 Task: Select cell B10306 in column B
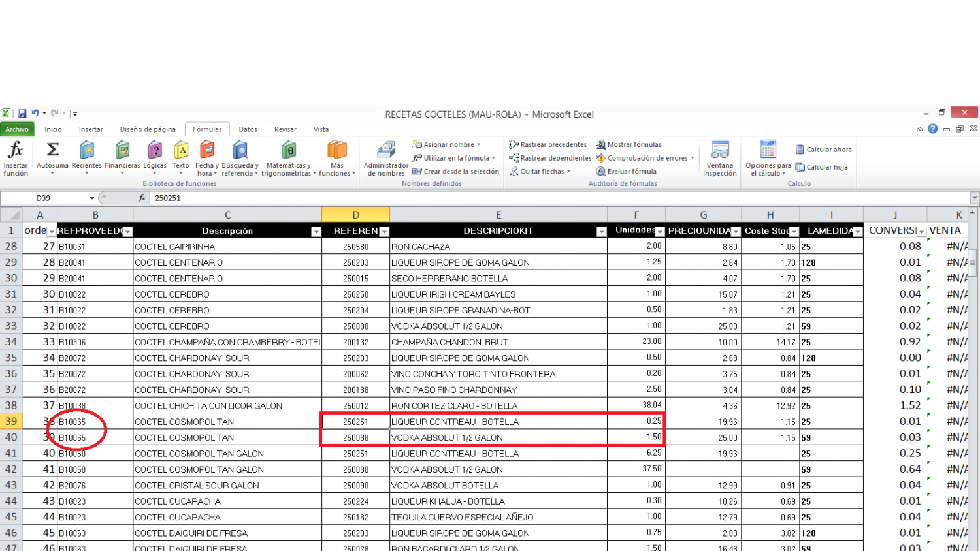95,342
